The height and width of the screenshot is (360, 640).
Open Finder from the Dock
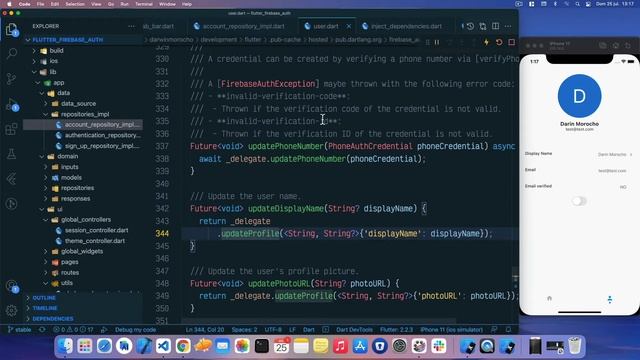[x=65, y=346]
